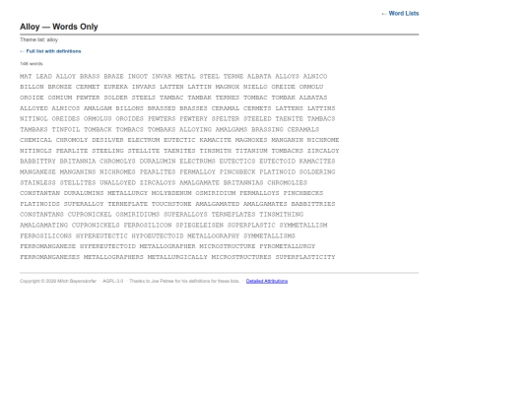Select the word 'METALLURGICALLY'

(x=177, y=257)
